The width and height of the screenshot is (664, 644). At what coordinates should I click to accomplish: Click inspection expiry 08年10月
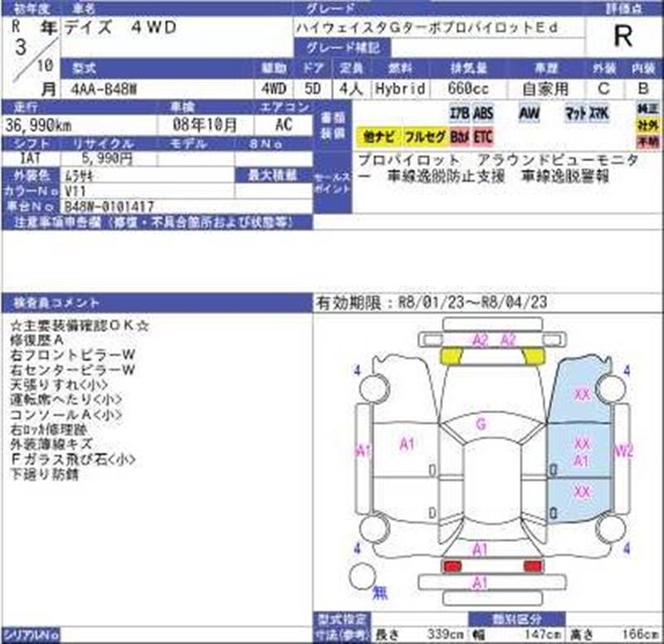coord(204,125)
